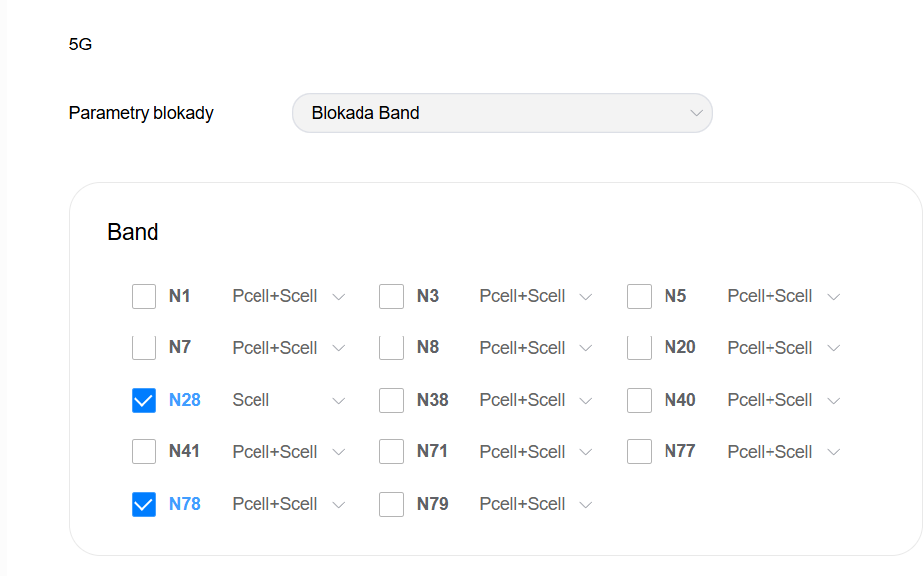Open N78 Pcell+Scell mode dropdown
This screenshot has width=924, height=576.
pos(288,504)
